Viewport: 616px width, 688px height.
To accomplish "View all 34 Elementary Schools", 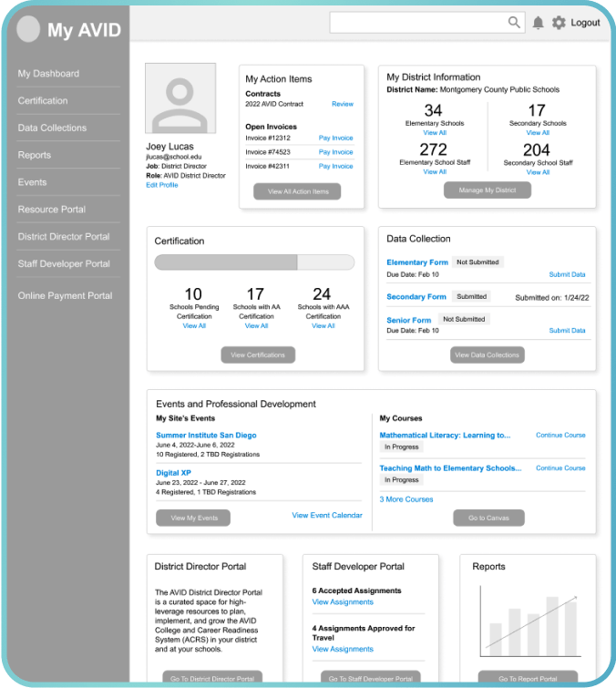I will pos(435,132).
